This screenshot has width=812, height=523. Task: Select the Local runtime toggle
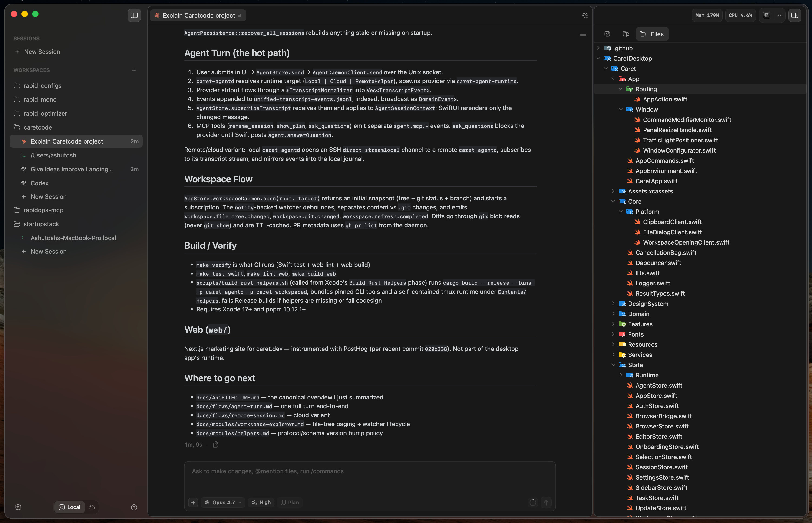70,507
